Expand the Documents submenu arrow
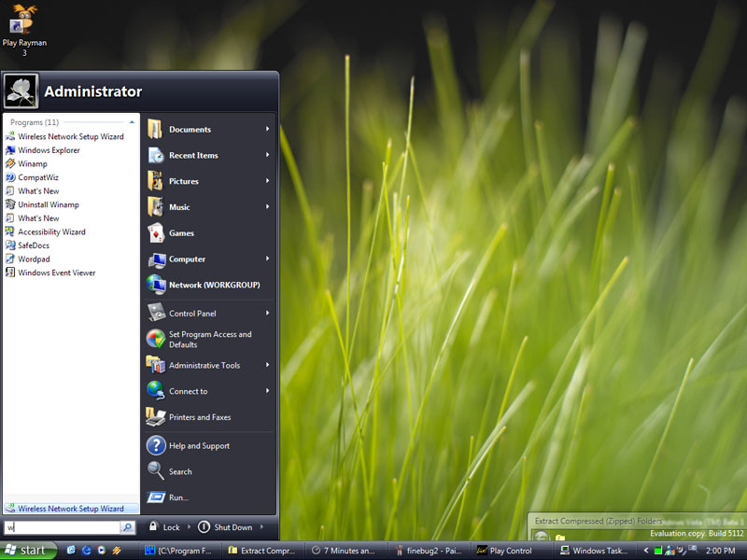Screen dimensions: 747x560 (x=267, y=129)
